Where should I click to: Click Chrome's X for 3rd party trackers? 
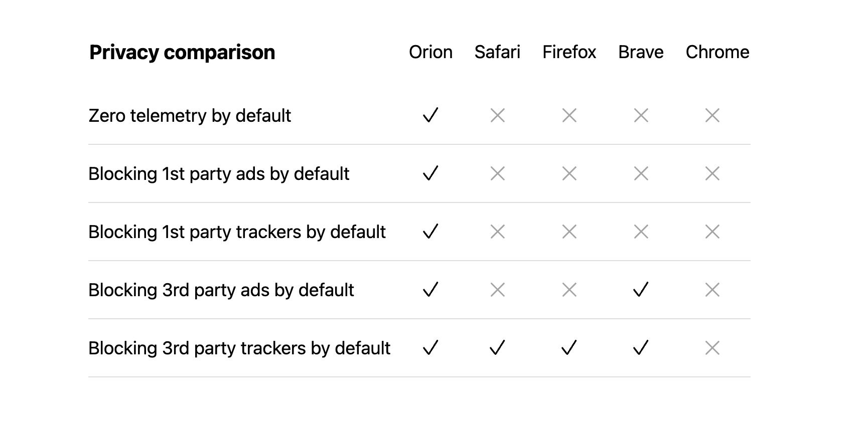(x=712, y=348)
